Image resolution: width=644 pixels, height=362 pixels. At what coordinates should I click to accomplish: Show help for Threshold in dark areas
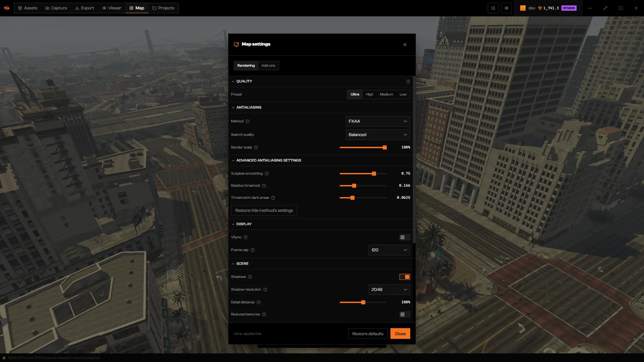point(273,198)
